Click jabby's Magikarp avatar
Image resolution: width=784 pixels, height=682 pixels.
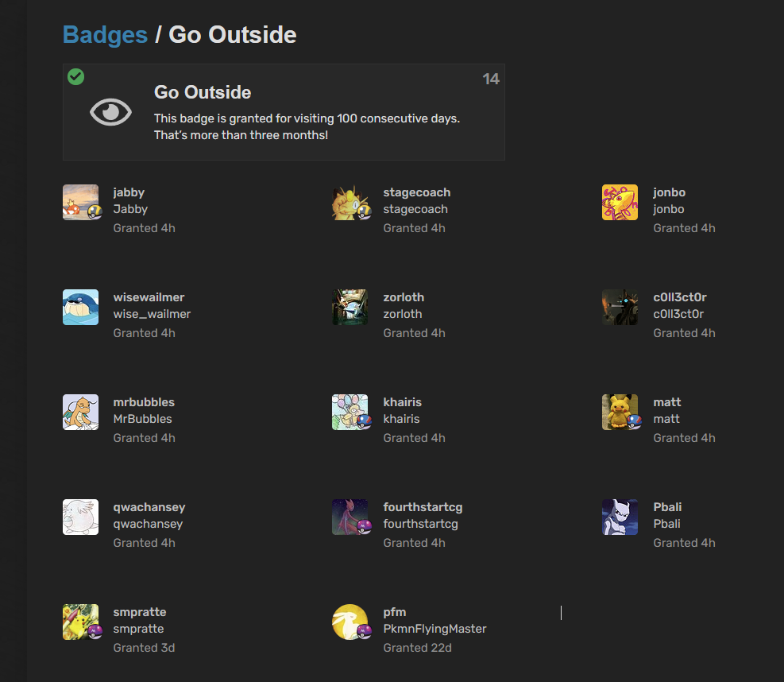point(80,202)
